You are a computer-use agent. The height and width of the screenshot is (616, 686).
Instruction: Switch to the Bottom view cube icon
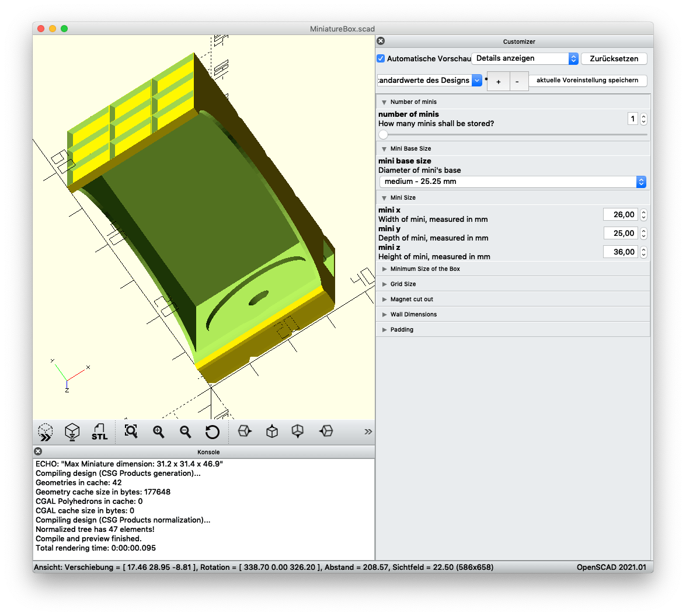pyautogui.click(x=298, y=431)
